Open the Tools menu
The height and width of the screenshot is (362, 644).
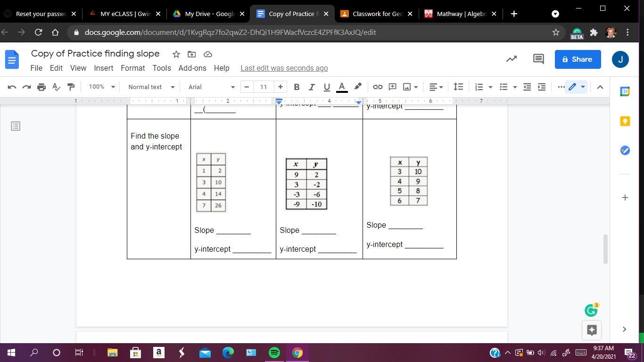162,68
